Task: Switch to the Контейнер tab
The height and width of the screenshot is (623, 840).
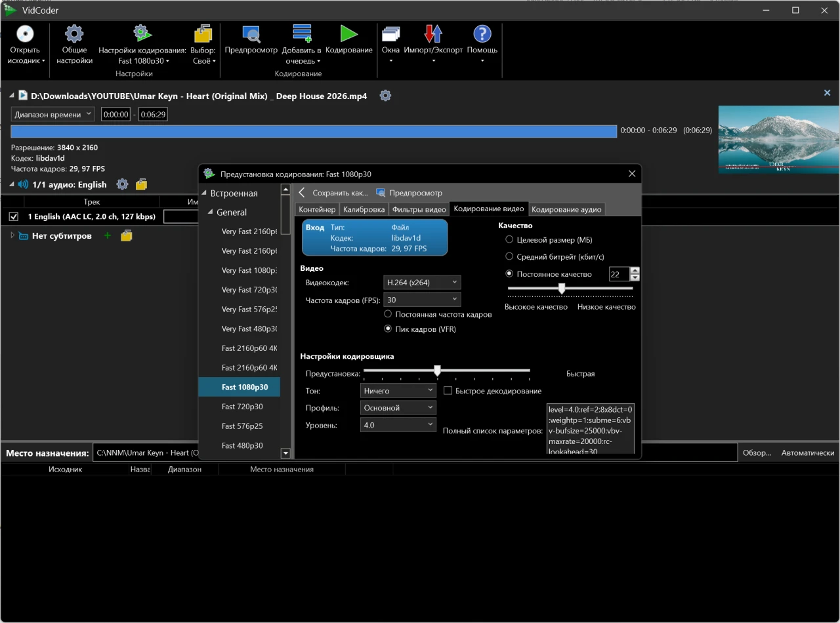Action: pyautogui.click(x=317, y=209)
